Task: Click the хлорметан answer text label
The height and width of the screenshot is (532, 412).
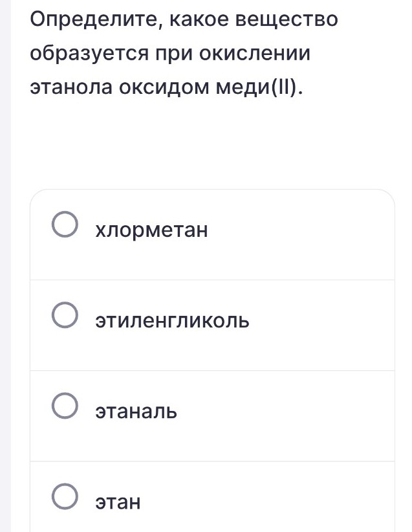Action: click(151, 229)
